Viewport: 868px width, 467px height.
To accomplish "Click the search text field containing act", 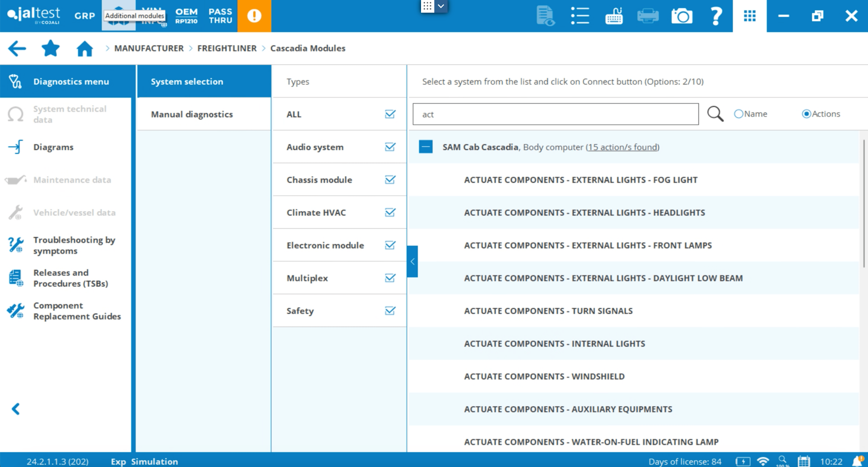I will (555, 114).
